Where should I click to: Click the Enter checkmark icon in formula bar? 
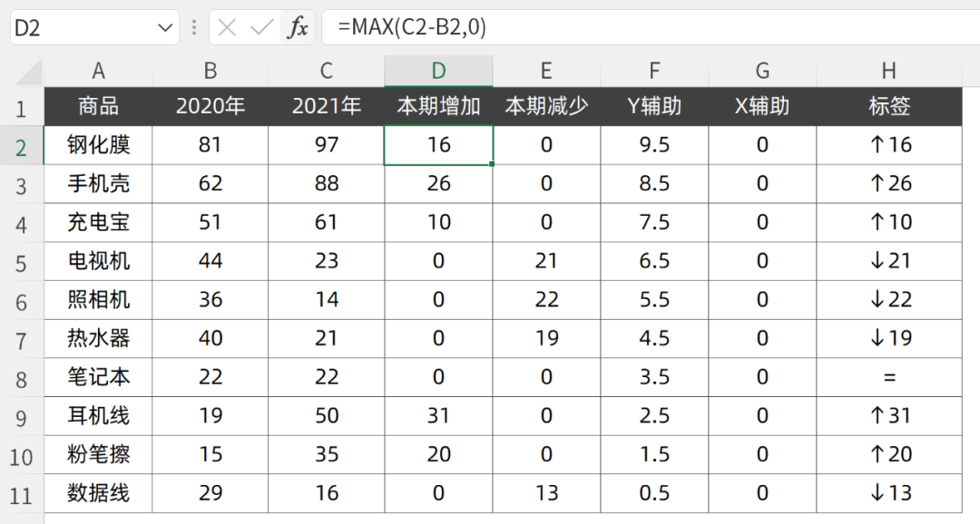coord(262,28)
